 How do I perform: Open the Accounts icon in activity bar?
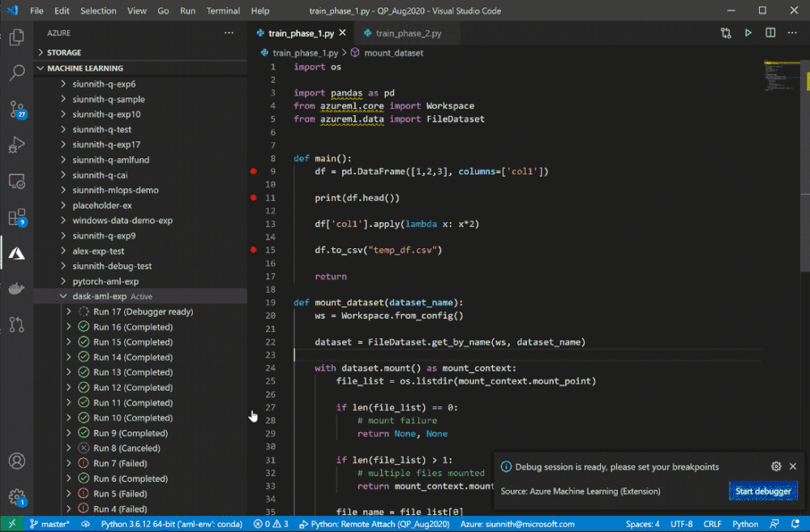pos(16,461)
